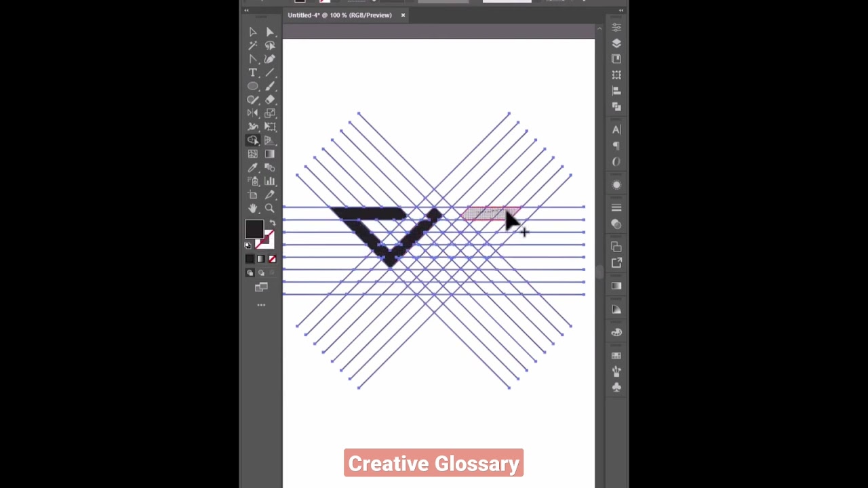
Task: Select the Shape Builder tool
Action: [253, 140]
